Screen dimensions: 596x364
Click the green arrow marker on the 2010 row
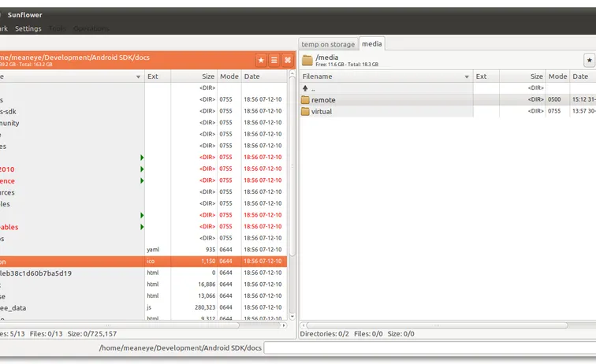142,169
